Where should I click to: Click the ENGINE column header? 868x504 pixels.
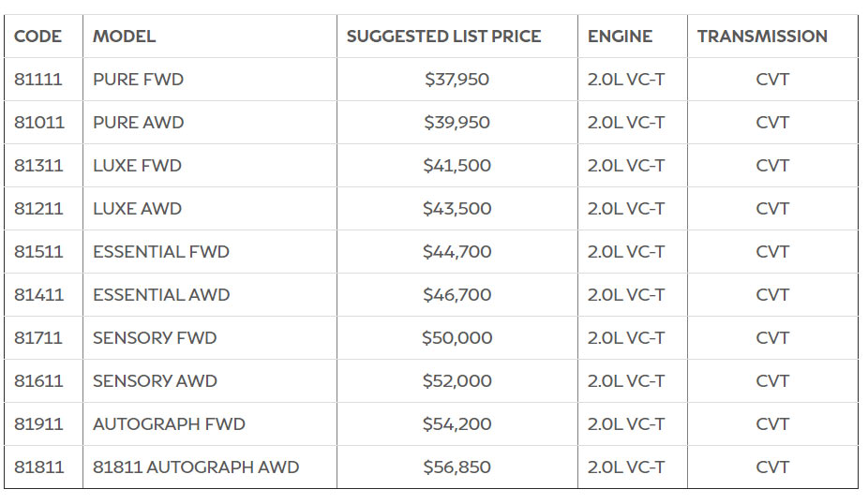tap(620, 37)
